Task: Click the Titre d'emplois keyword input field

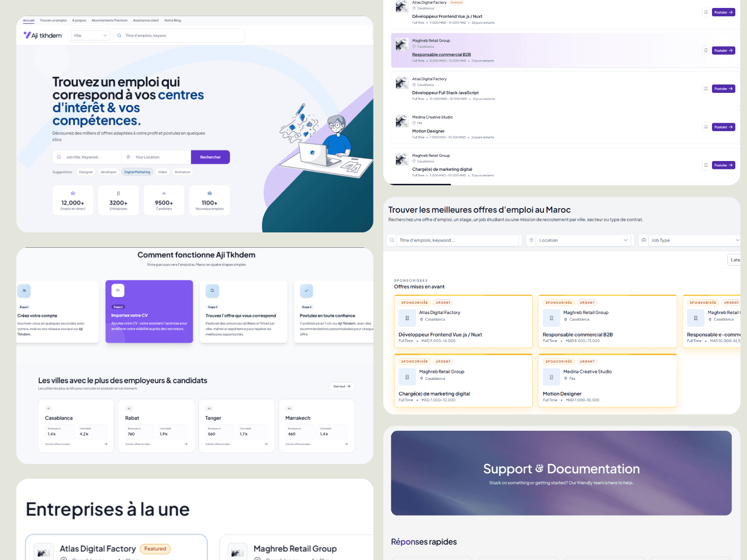Action: [458, 240]
